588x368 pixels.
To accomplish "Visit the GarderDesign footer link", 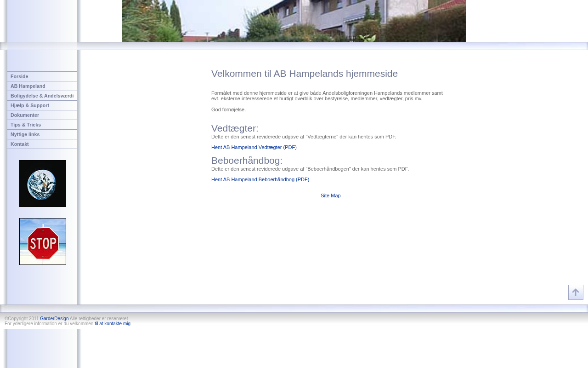I will click(x=54, y=318).
